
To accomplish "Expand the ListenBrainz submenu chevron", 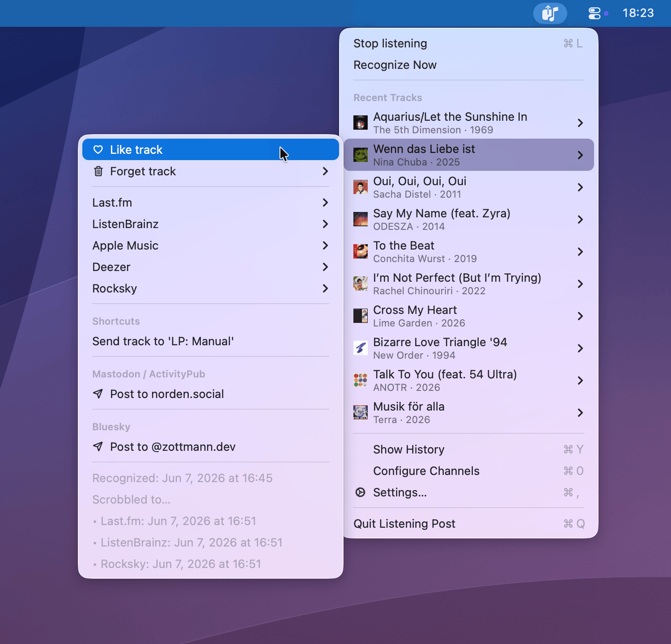I will point(325,224).
